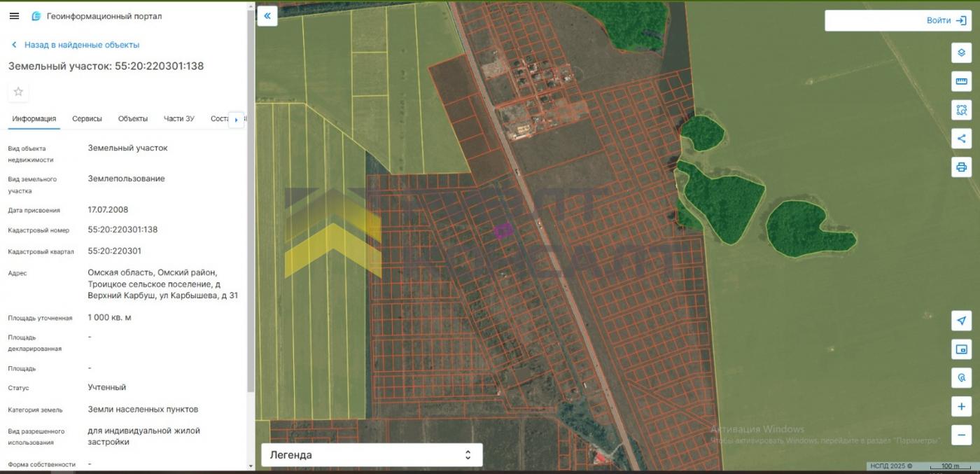Click the land category Земли населенных пунктов

[143, 409]
